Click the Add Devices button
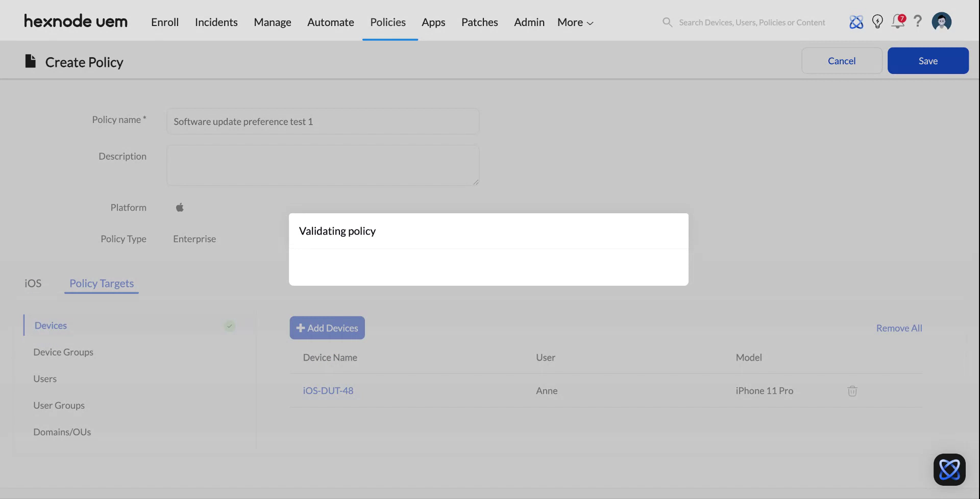The height and width of the screenshot is (499, 980). pos(327,328)
